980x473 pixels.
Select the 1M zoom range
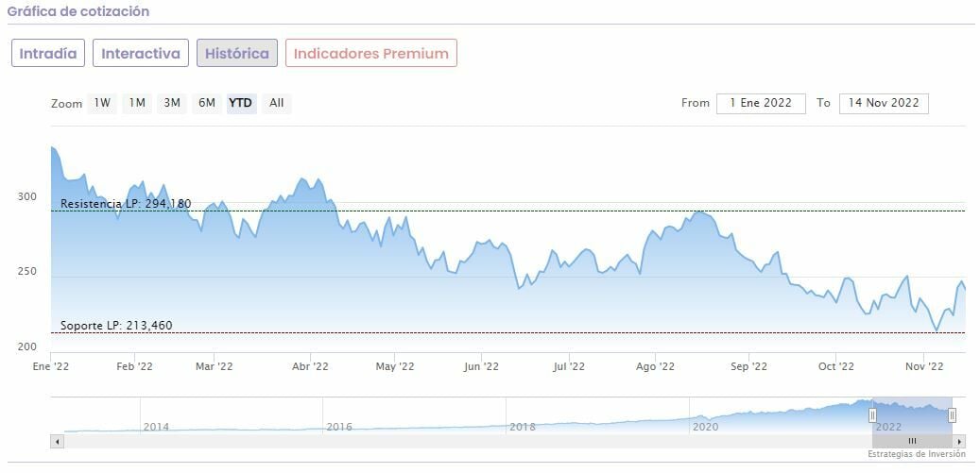(x=137, y=103)
